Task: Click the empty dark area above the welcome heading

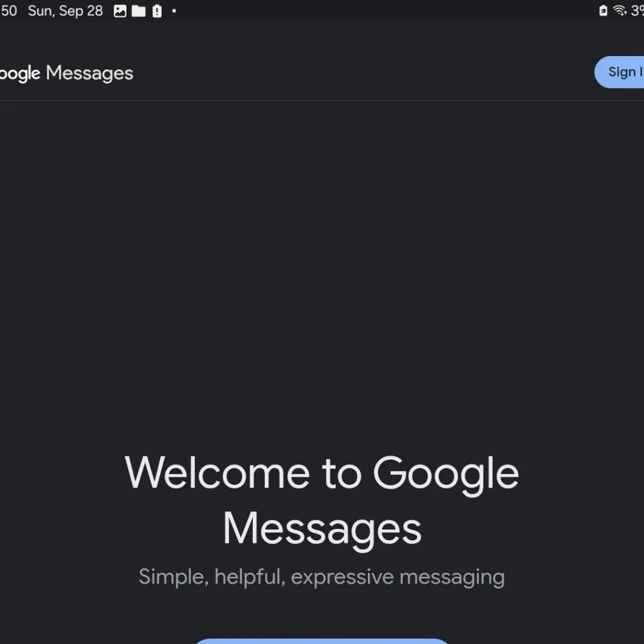Action: pyautogui.click(x=321, y=270)
